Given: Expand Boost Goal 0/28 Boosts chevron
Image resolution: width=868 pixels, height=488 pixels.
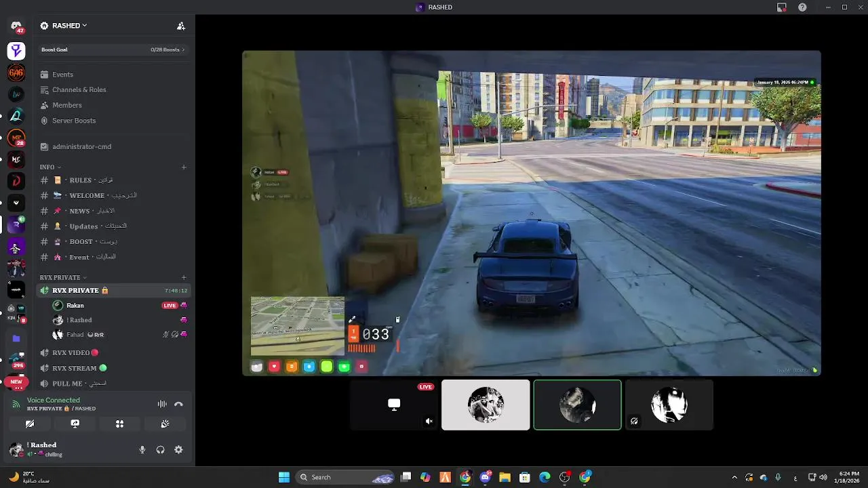Looking at the screenshot, I should 183,49.
